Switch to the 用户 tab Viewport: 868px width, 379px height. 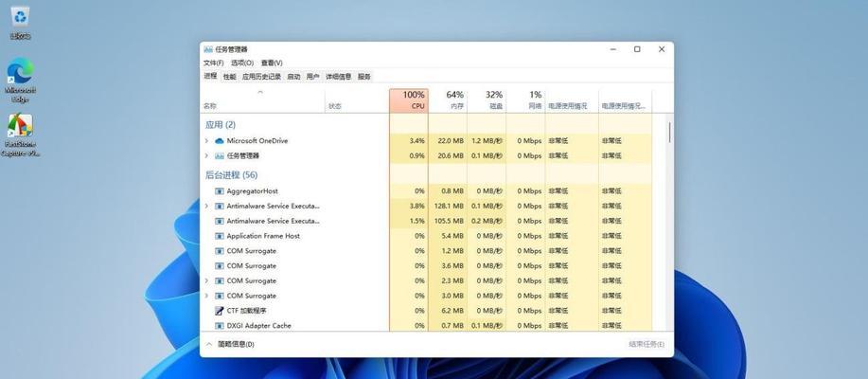pyautogui.click(x=313, y=77)
